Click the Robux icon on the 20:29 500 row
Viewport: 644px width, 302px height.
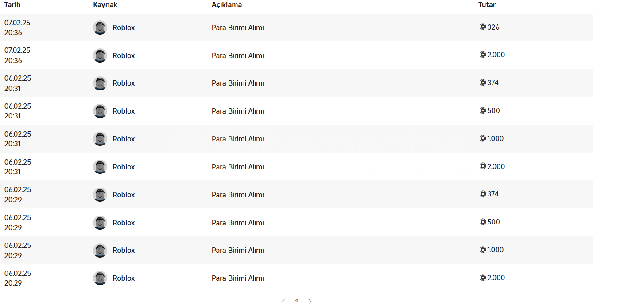(482, 222)
